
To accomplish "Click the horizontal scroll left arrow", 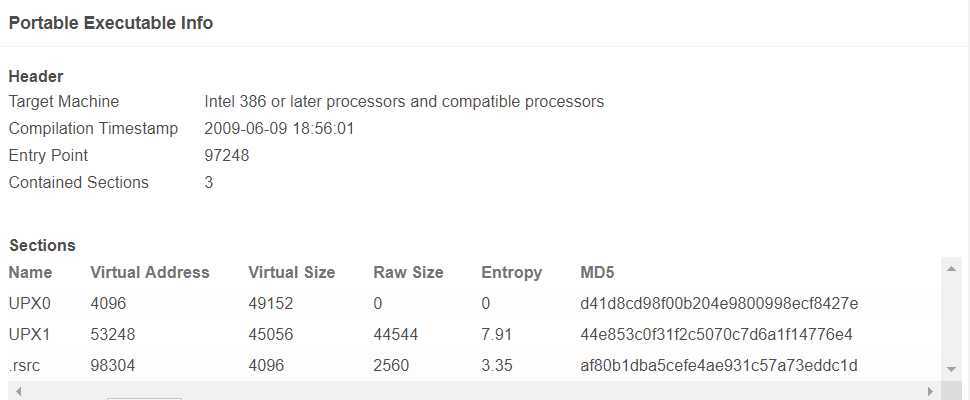I will 18,391.
